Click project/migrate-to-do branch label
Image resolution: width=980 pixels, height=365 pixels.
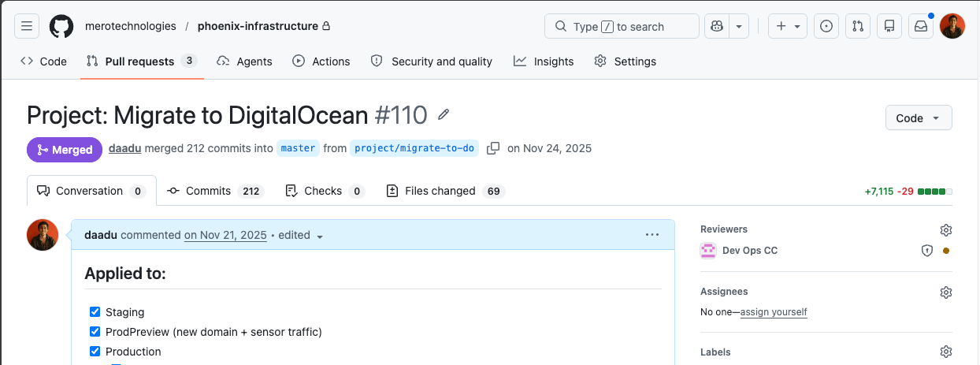tap(414, 148)
